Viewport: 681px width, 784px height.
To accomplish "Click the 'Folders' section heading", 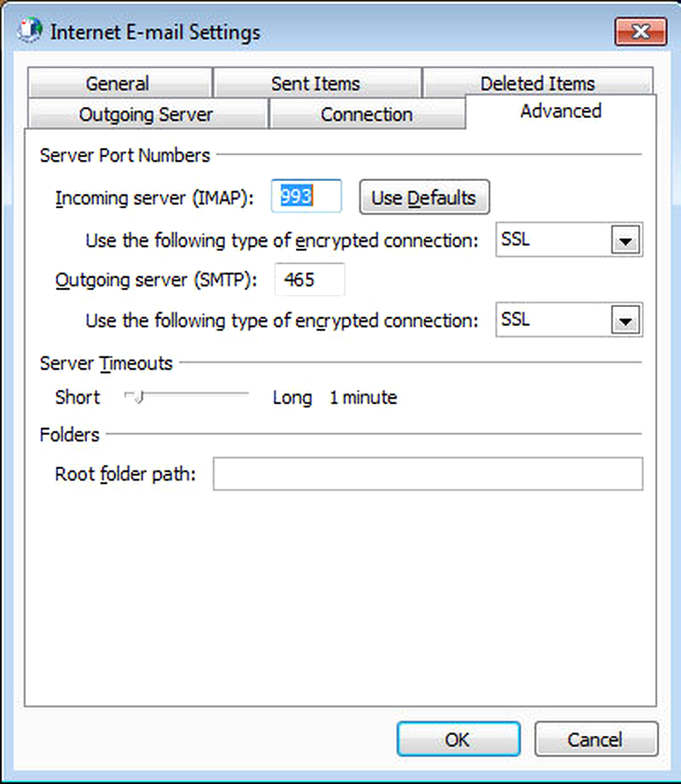I will pos(69,434).
